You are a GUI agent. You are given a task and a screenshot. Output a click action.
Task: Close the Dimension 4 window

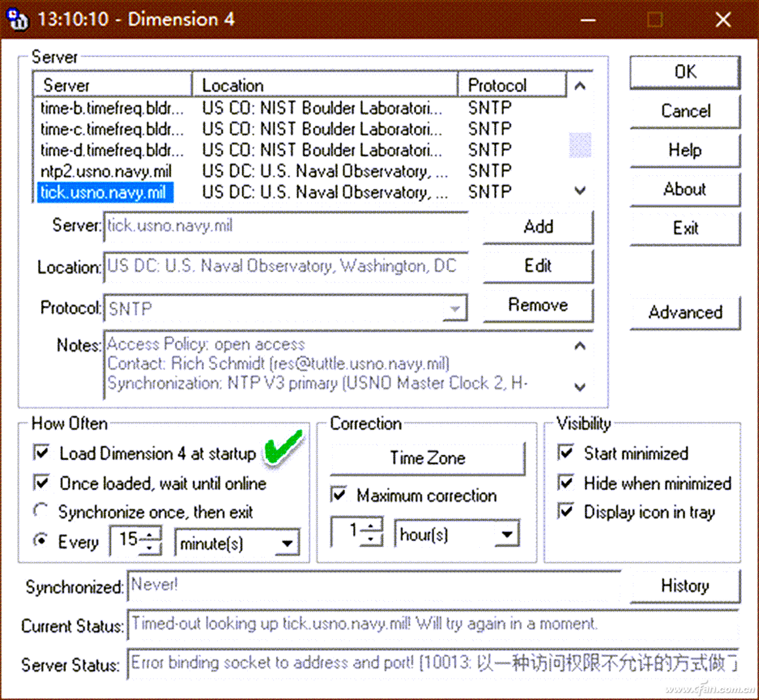pyautogui.click(x=723, y=20)
